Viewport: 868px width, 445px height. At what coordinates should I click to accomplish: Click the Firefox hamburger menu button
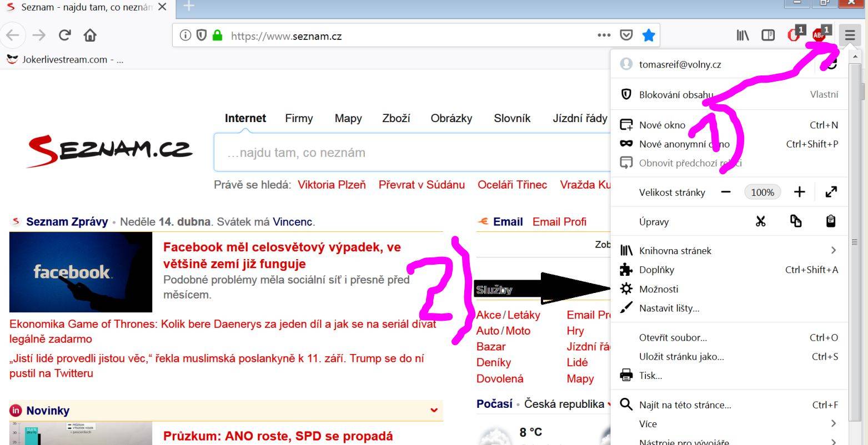pos(850,36)
